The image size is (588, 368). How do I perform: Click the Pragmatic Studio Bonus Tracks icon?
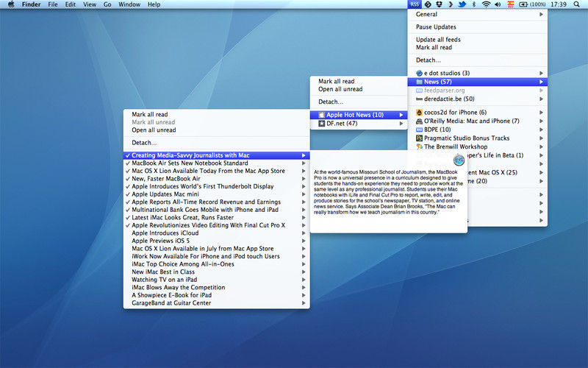pyautogui.click(x=419, y=138)
